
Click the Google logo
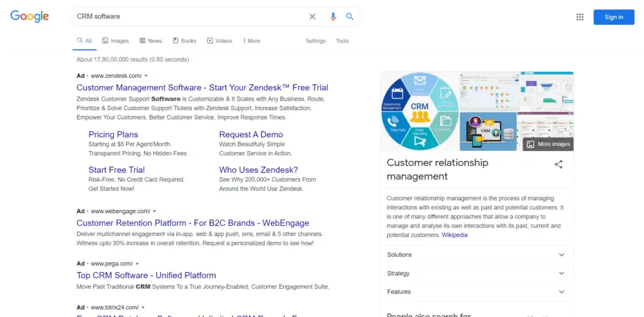coord(30,16)
